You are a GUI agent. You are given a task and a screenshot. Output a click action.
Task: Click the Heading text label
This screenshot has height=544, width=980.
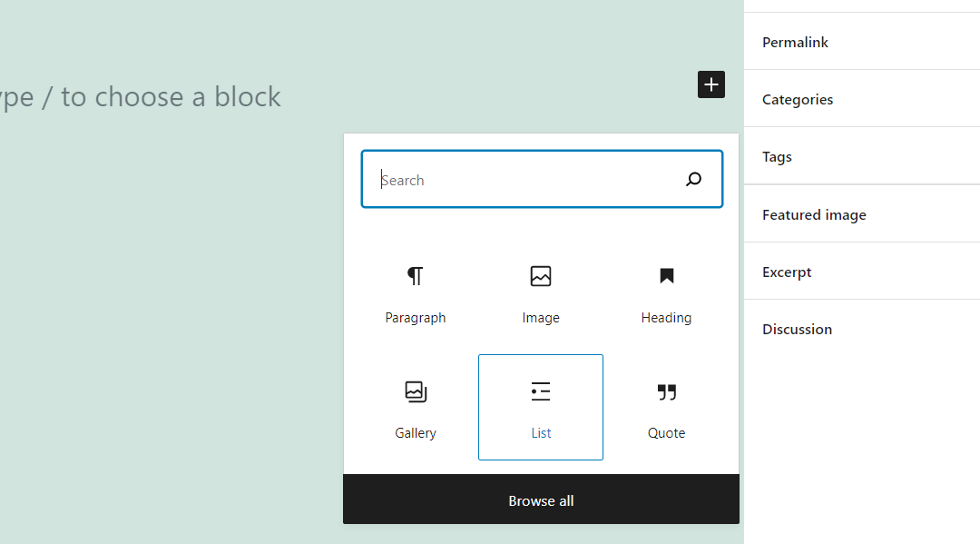click(x=666, y=318)
